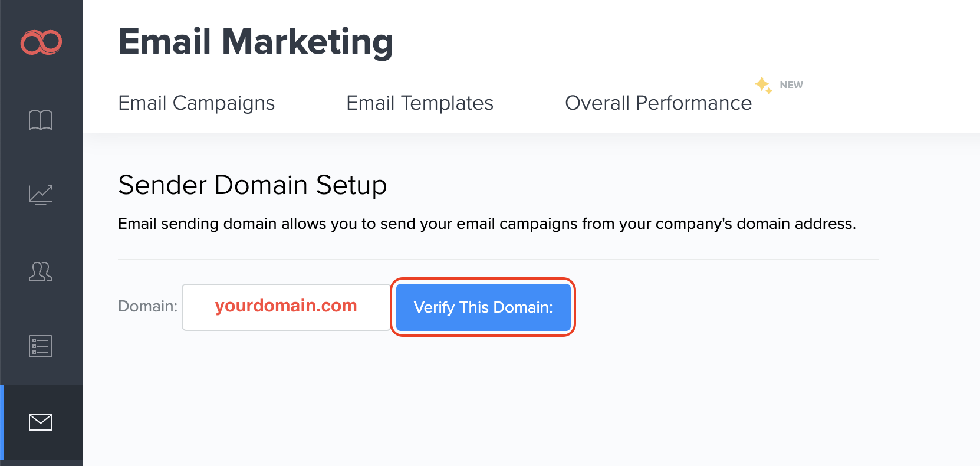Go to the people contacts icon
Screen dimensions: 980x466
(x=41, y=271)
